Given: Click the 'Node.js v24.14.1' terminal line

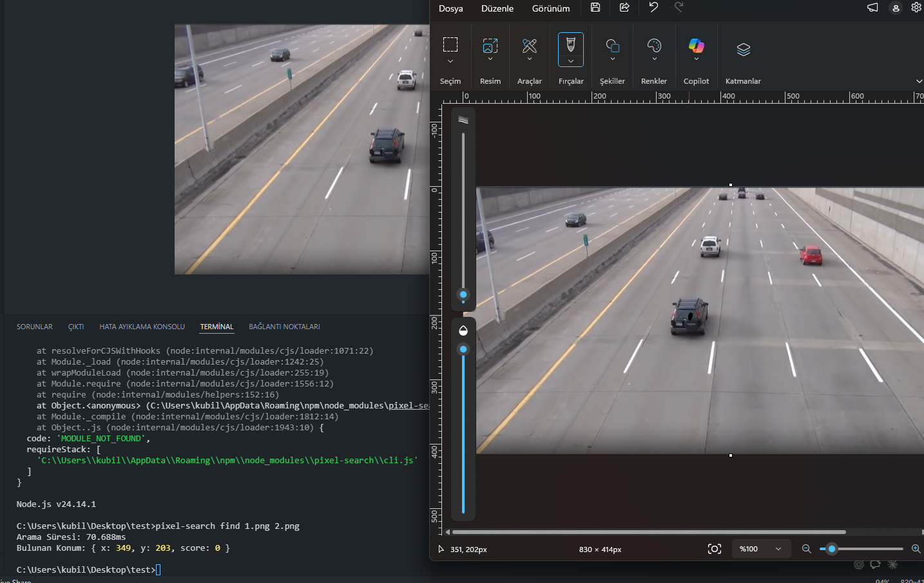Looking at the screenshot, I should point(56,504).
